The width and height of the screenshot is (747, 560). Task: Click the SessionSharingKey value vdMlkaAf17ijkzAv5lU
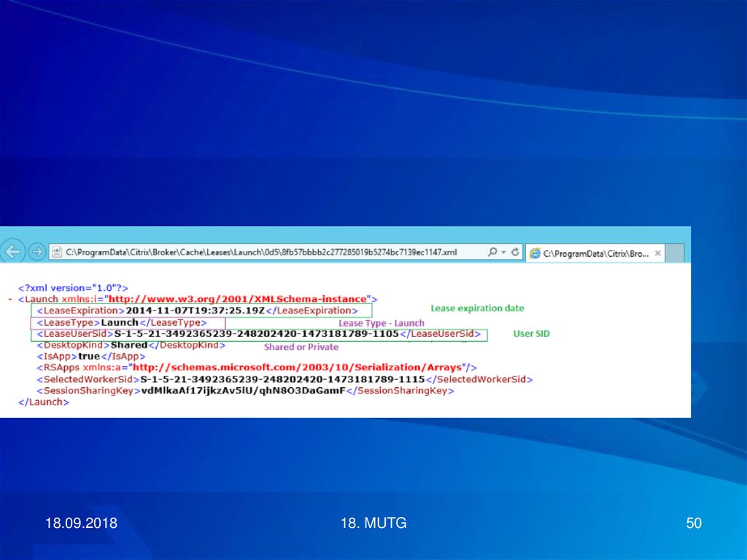pyautogui.click(x=243, y=391)
